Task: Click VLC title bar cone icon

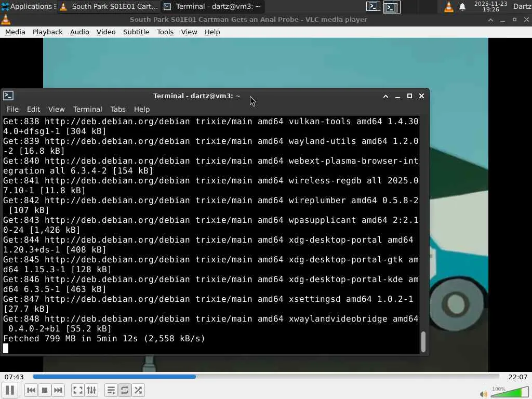Action: pyautogui.click(x=6, y=20)
